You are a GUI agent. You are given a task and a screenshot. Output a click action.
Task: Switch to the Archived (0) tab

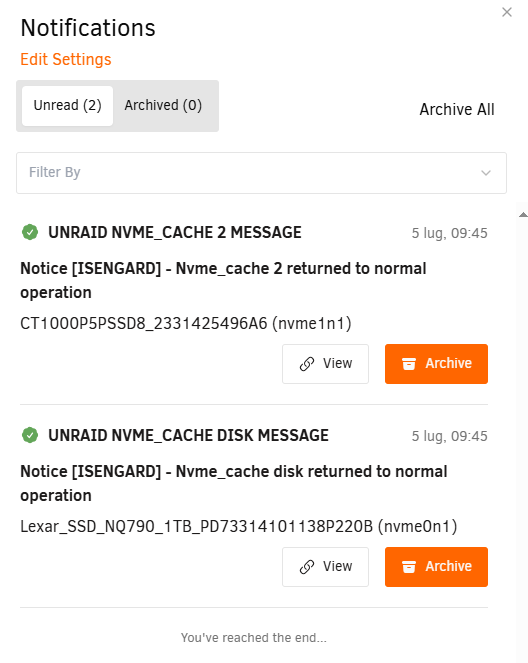(x=163, y=106)
